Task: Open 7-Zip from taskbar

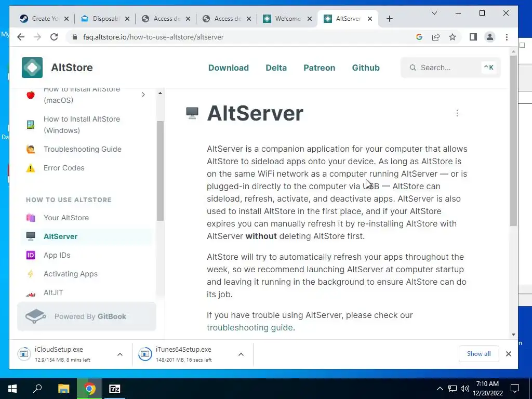Action: 115,389
